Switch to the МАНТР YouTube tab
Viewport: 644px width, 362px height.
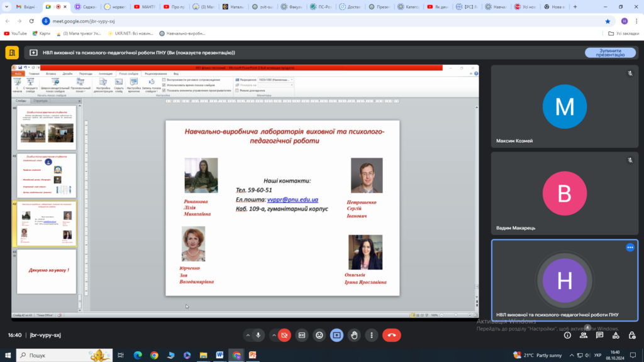point(145,7)
